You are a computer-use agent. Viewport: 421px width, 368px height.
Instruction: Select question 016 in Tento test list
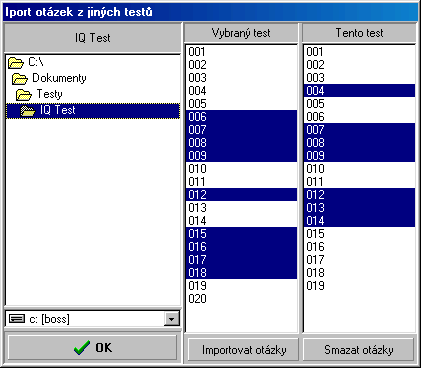(360, 247)
